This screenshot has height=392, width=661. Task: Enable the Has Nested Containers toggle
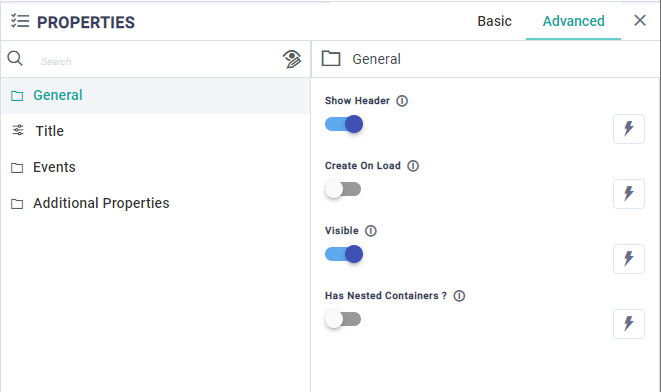pyautogui.click(x=343, y=319)
